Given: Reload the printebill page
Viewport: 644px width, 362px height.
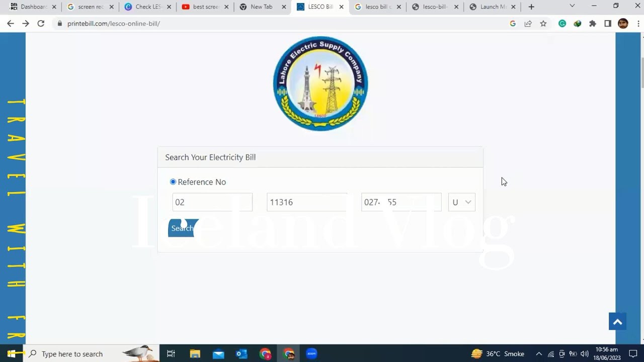Looking at the screenshot, I should [x=41, y=24].
